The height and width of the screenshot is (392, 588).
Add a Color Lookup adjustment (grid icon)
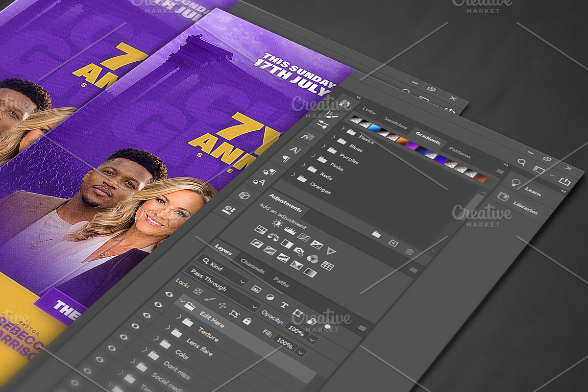(327, 266)
